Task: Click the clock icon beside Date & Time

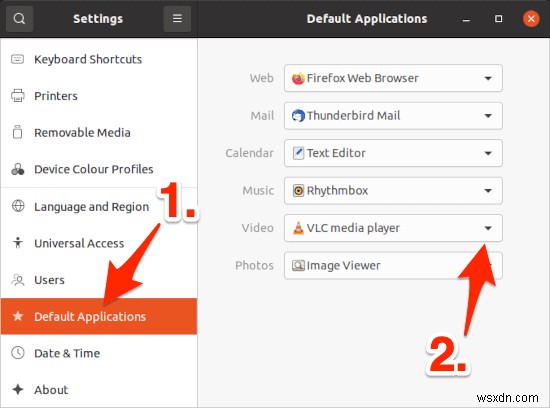Action: (x=18, y=353)
